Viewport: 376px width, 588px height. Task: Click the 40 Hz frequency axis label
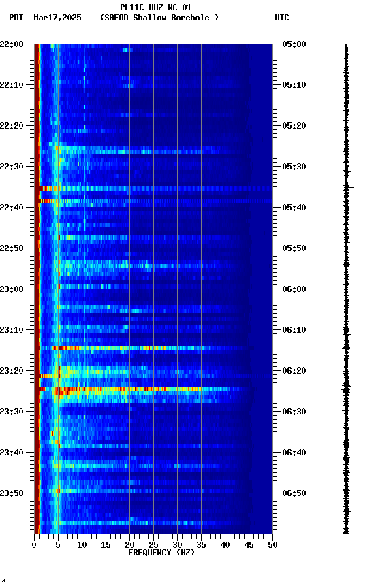225,545
